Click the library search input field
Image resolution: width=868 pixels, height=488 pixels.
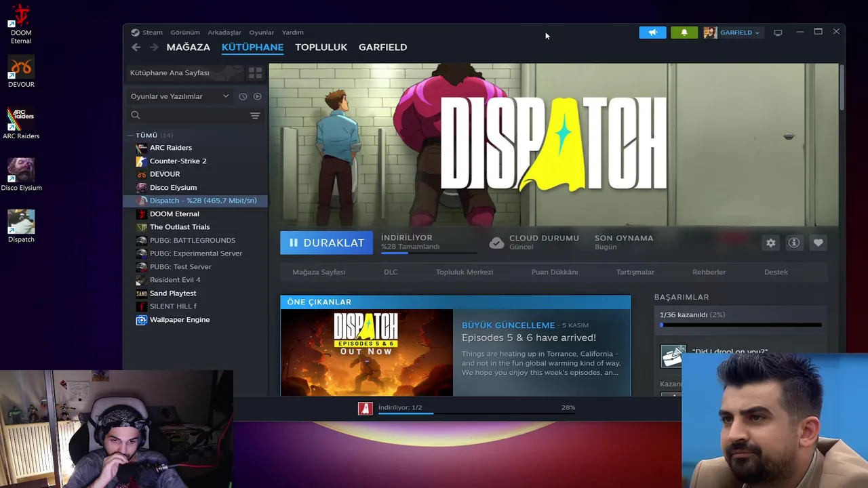[195, 115]
